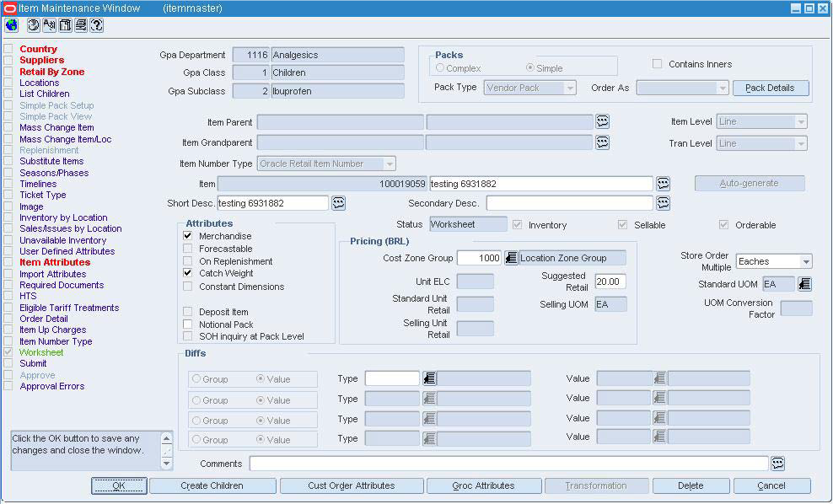Click the spell check toolbar icon
Viewport: 833px width, 504px height.
49,26
